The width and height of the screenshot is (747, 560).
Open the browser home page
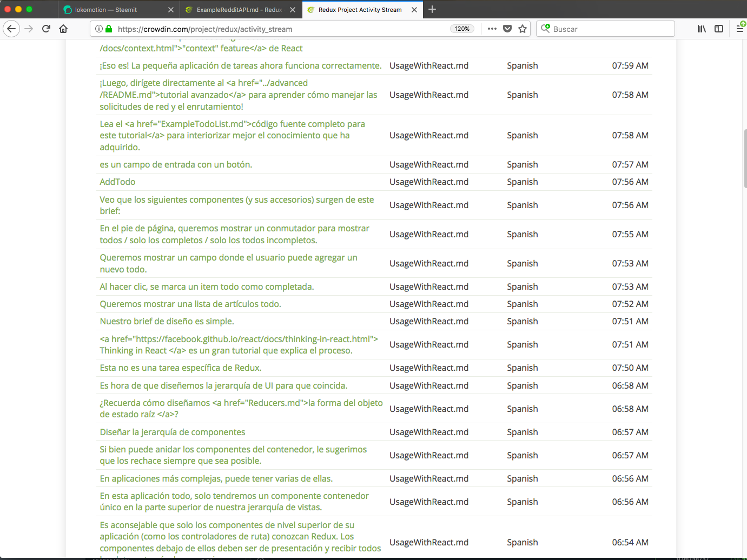63,29
